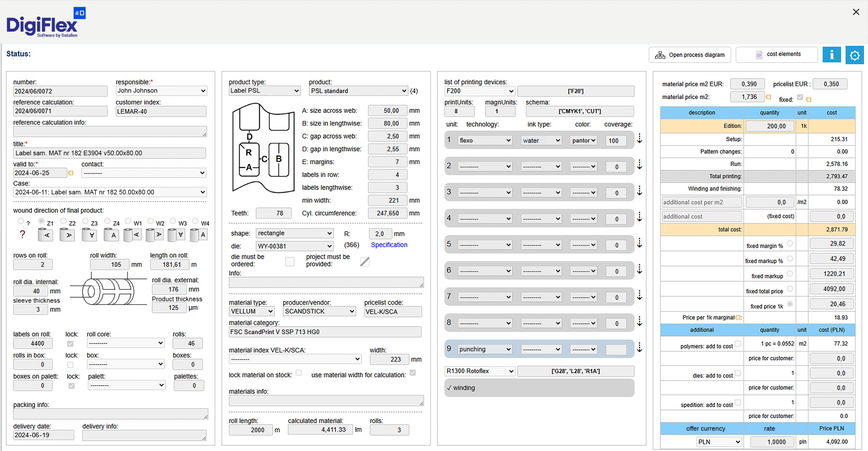Select the W2 wound direction radio button

coord(151,221)
